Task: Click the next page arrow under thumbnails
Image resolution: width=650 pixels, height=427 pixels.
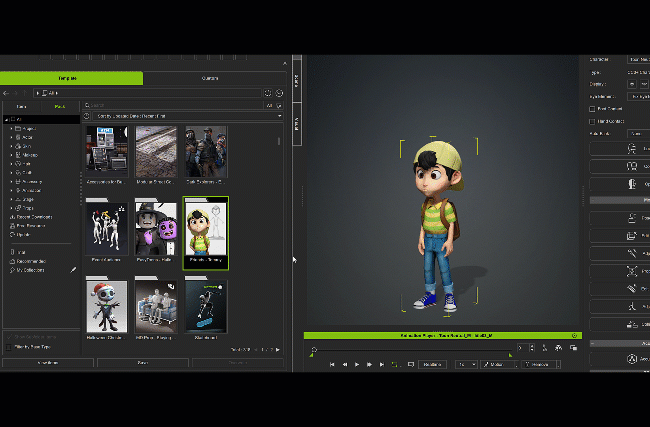Action: (x=278, y=349)
